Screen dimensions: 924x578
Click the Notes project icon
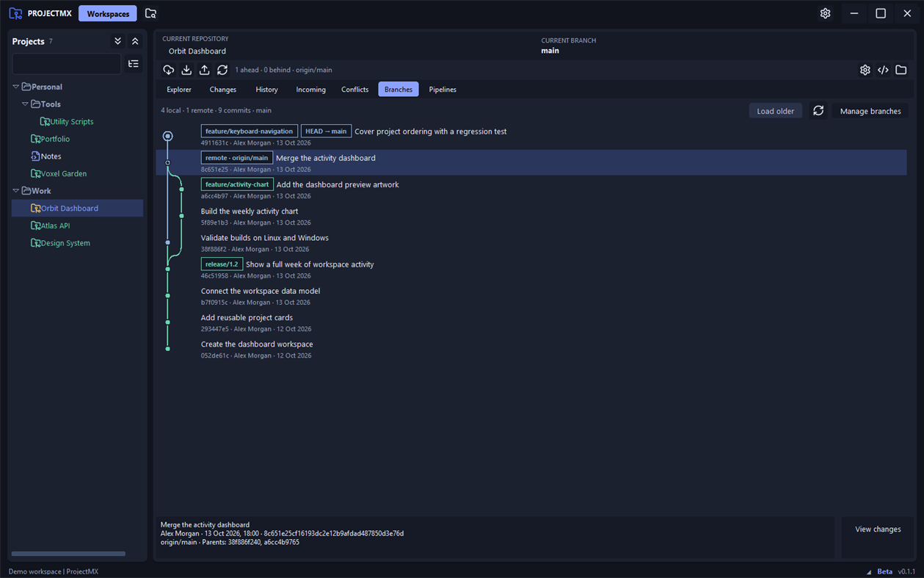35,156
